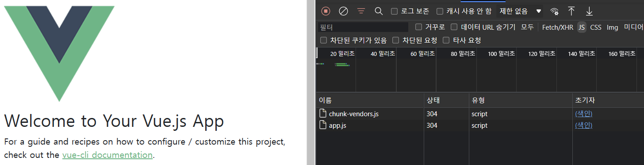Click the Welcome to Your Vue.js App heading
This screenshot has height=165, width=644.
tap(114, 121)
